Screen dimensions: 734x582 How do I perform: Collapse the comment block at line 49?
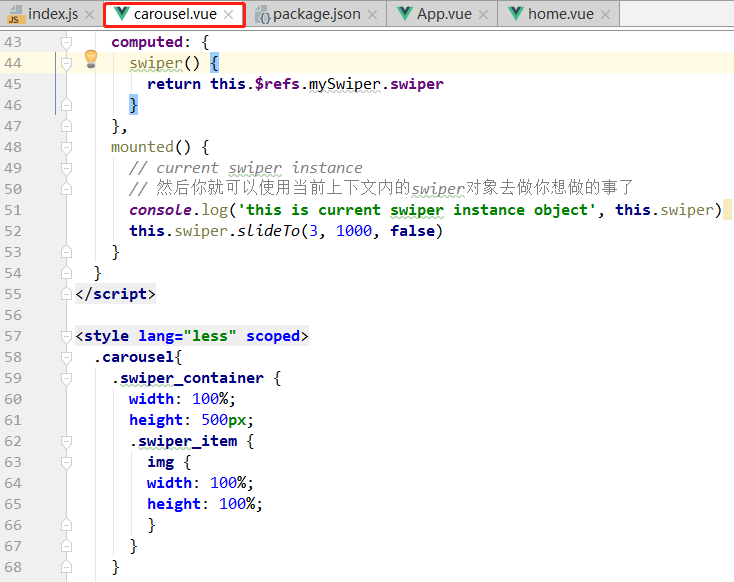pyautogui.click(x=66, y=168)
